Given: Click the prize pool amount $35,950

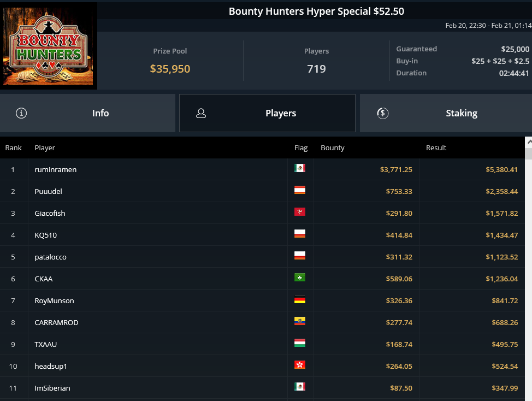Looking at the screenshot, I should 170,69.
